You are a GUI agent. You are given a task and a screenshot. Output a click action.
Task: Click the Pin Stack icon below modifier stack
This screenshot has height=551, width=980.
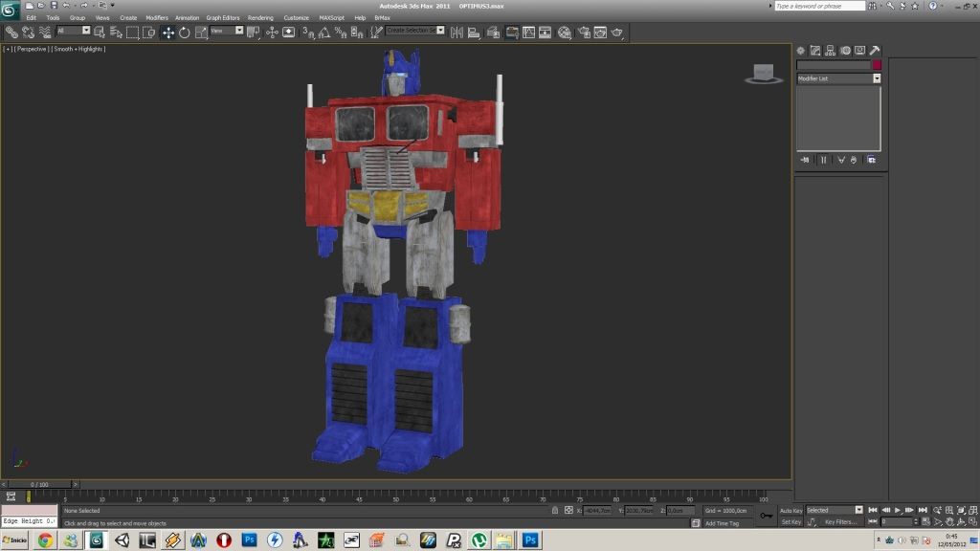[805, 160]
